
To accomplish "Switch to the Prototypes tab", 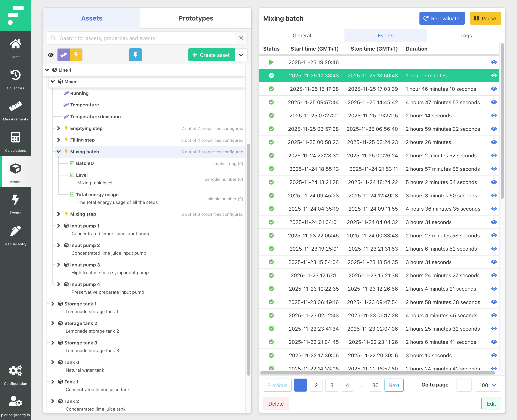I will (x=196, y=18).
